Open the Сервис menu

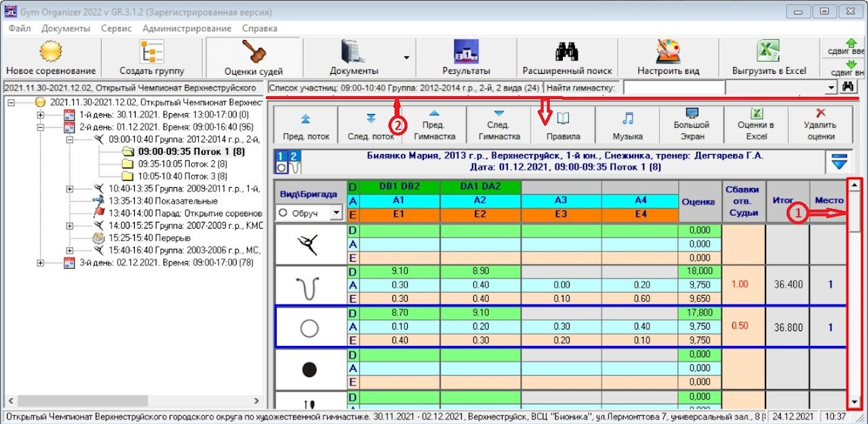116,28
